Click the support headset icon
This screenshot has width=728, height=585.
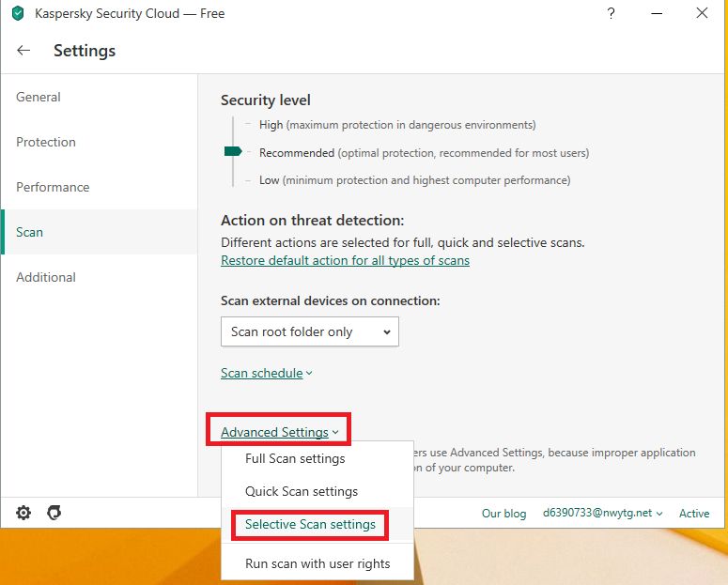54,513
